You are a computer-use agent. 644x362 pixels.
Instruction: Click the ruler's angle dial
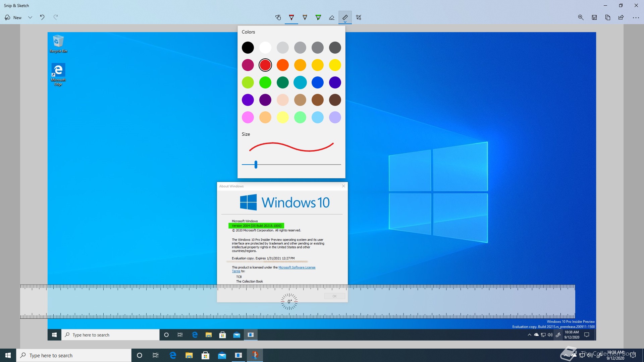(x=289, y=302)
